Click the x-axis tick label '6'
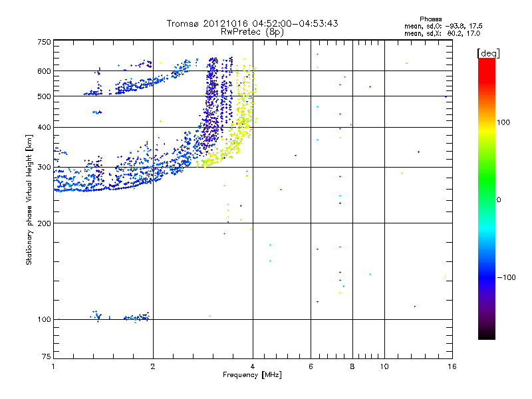Screen dimensions: 532x399 (x=311, y=366)
